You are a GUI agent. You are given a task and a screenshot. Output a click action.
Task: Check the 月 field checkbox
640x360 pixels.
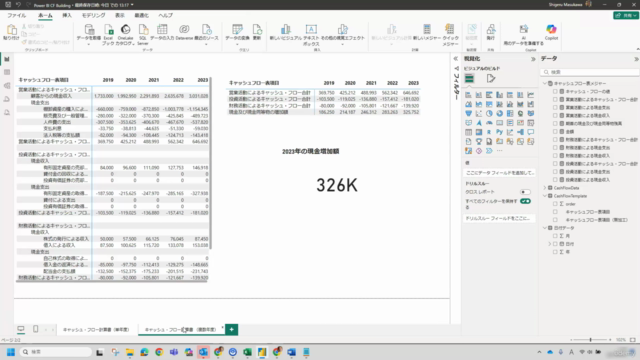pyautogui.click(x=555, y=236)
